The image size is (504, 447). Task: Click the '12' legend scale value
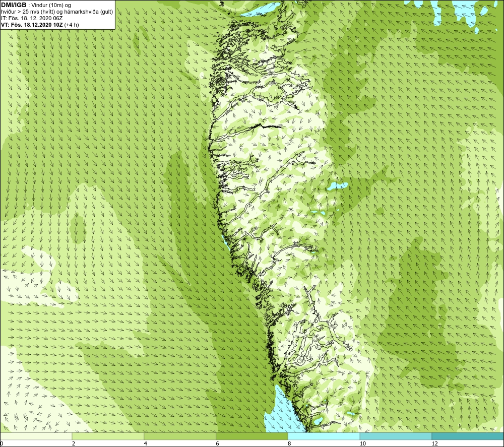coord(434,444)
